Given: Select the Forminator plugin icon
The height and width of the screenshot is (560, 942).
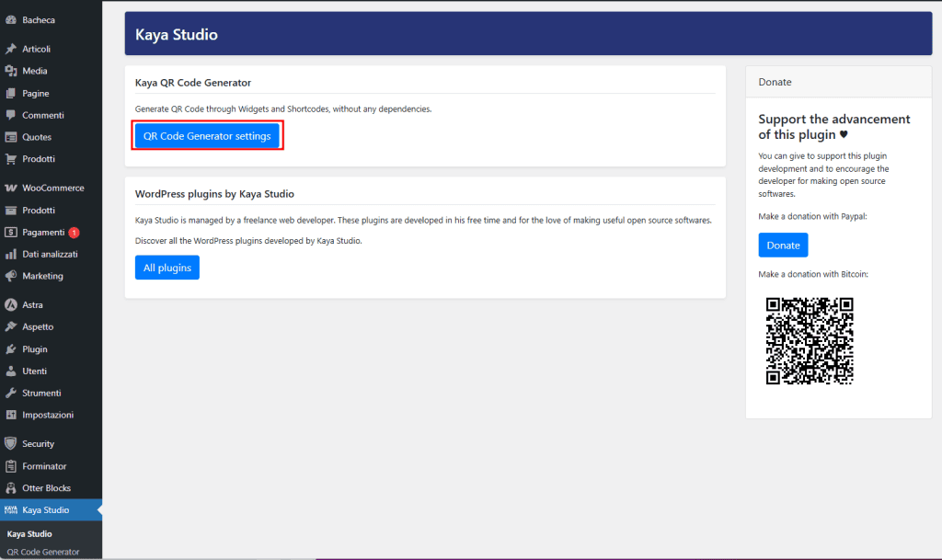Looking at the screenshot, I should 13,465.
